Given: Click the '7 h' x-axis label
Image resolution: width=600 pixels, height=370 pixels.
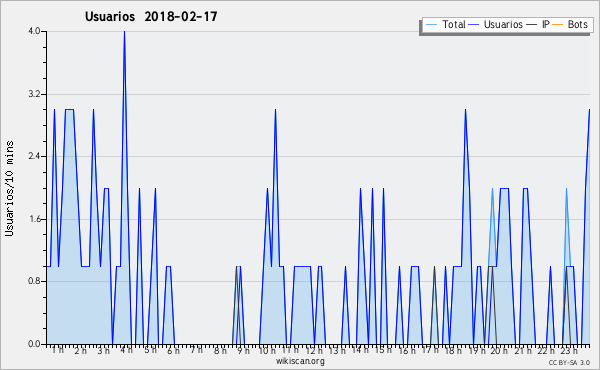Looking at the screenshot, I should click(x=196, y=350).
